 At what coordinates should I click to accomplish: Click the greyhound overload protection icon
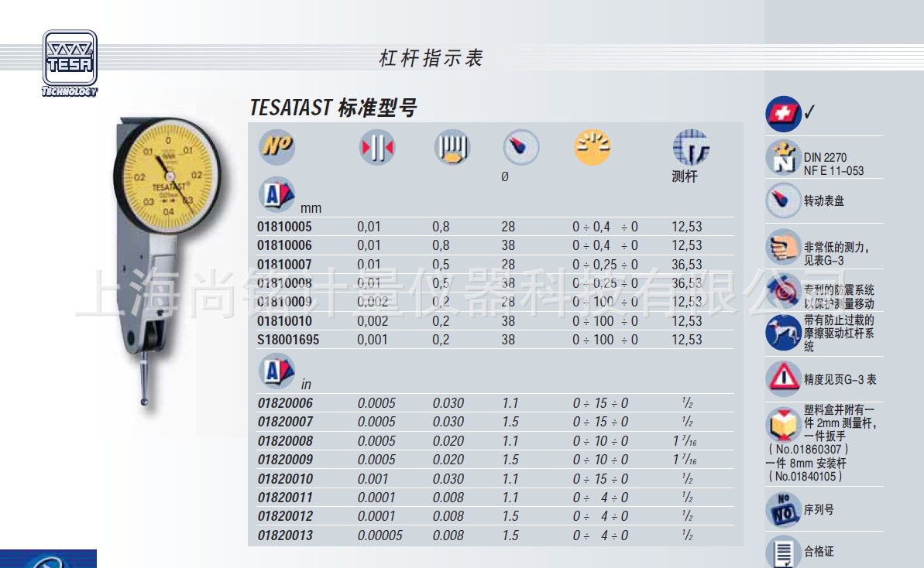pyautogui.click(x=783, y=333)
